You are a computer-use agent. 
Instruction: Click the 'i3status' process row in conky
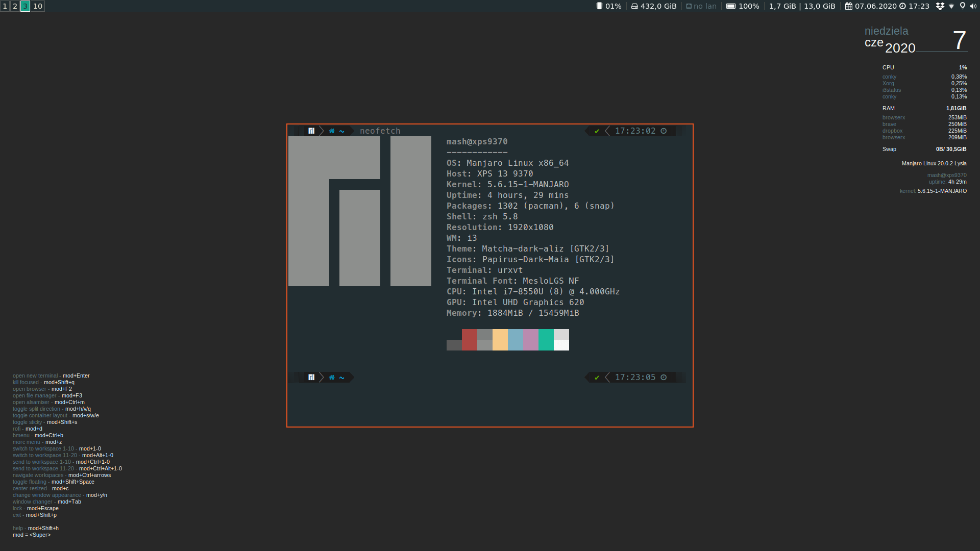pos(924,90)
